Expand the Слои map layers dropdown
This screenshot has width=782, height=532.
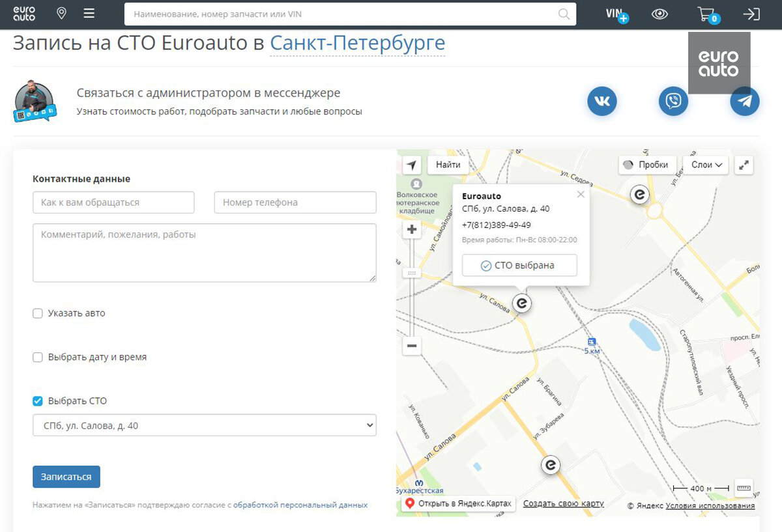click(x=706, y=165)
